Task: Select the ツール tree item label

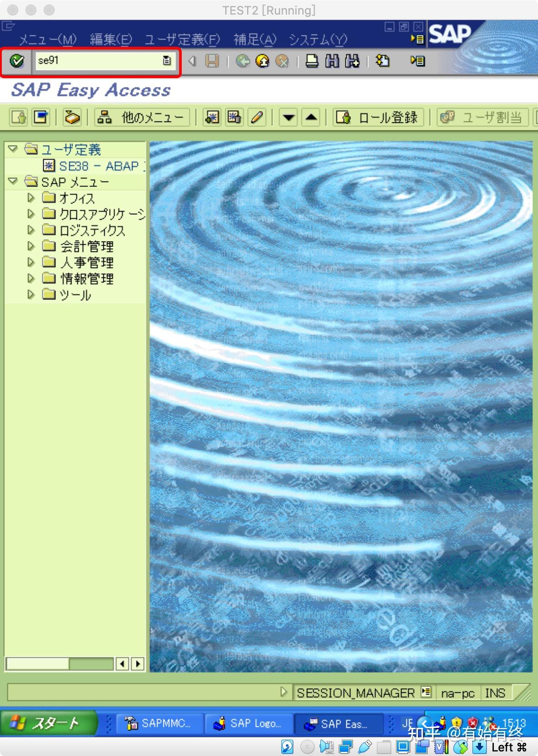Action: coord(76,295)
